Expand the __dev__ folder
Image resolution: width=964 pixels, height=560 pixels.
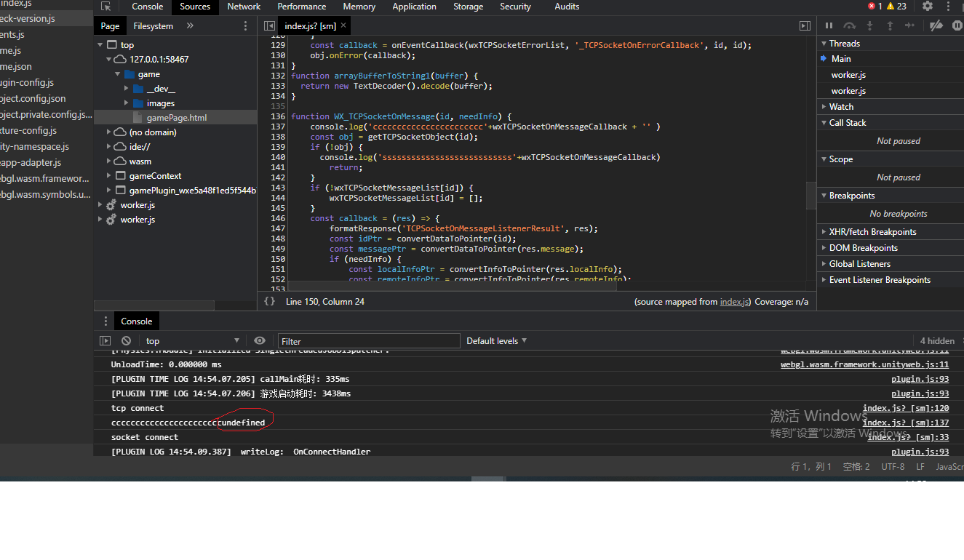(x=127, y=89)
